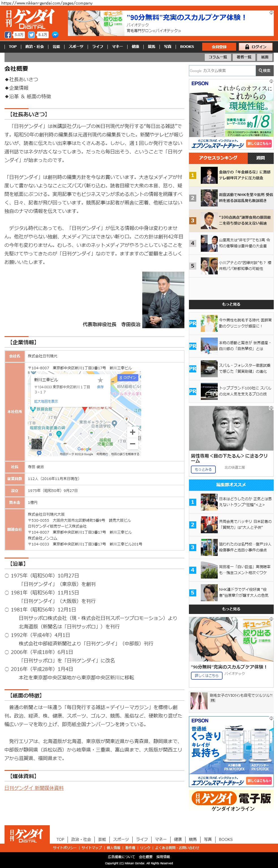
Task: Open footer サイトポリシー link
Action: (x=64, y=847)
